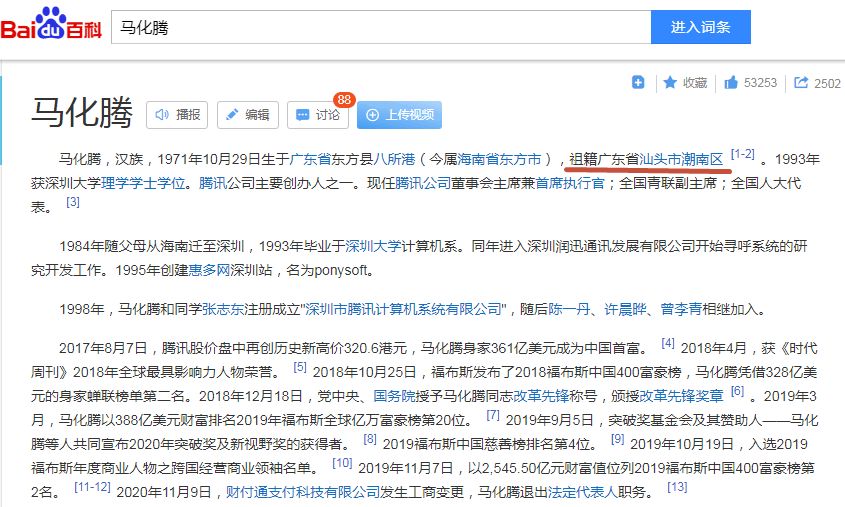Focus the search field containing 马化腾

[381, 27]
